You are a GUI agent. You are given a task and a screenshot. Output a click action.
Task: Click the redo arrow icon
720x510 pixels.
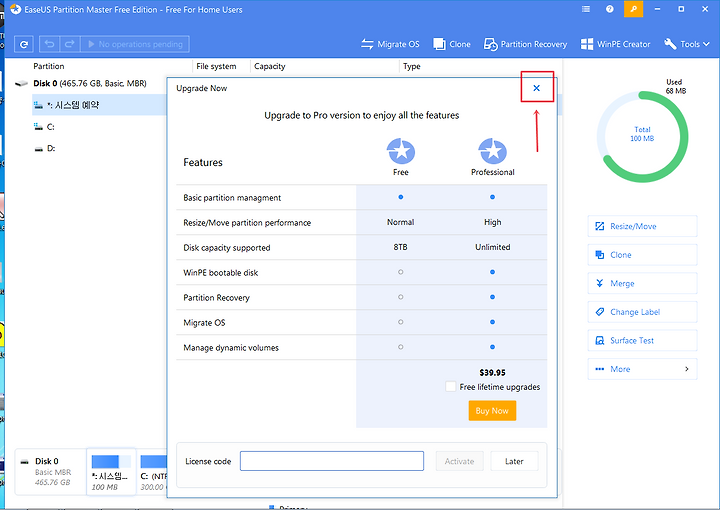point(70,44)
